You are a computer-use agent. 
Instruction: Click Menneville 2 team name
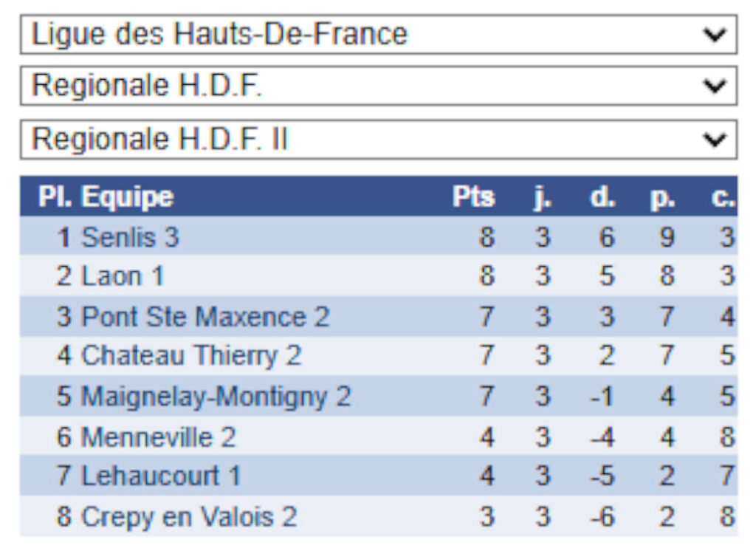pos(158,437)
